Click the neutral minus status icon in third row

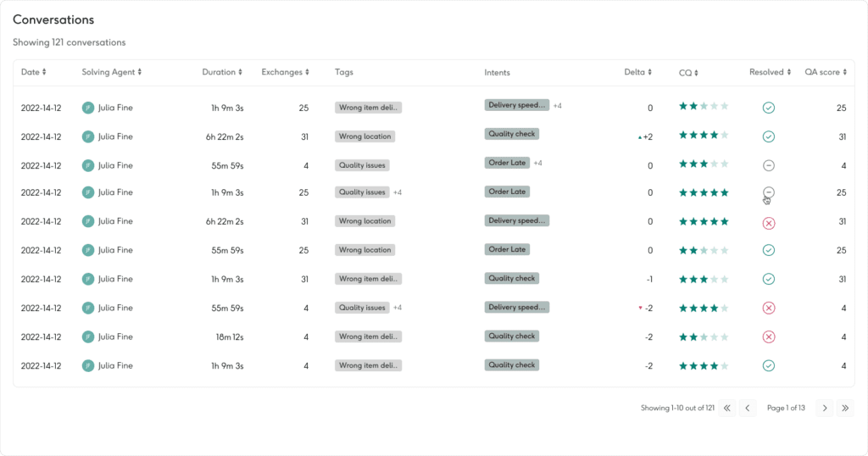[x=768, y=165]
